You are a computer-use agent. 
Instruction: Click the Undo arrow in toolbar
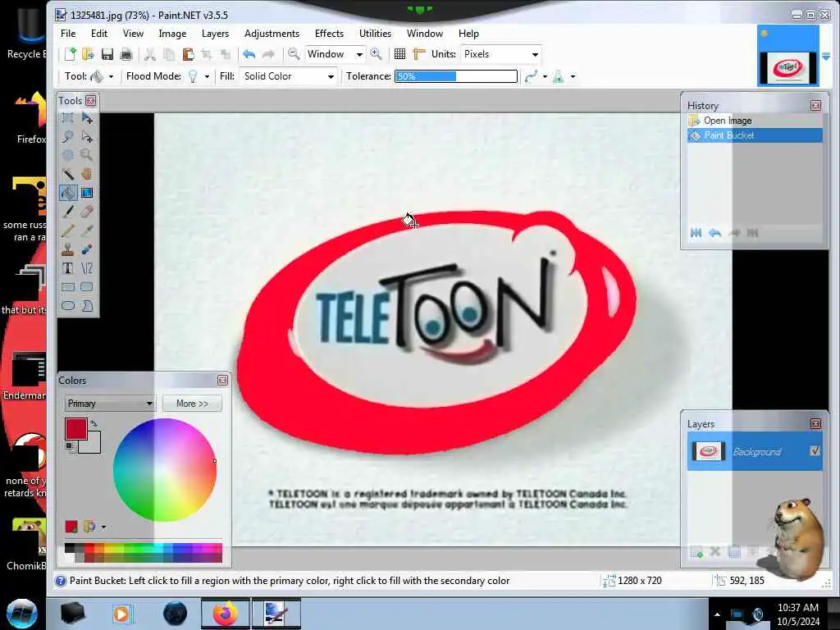coord(249,54)
